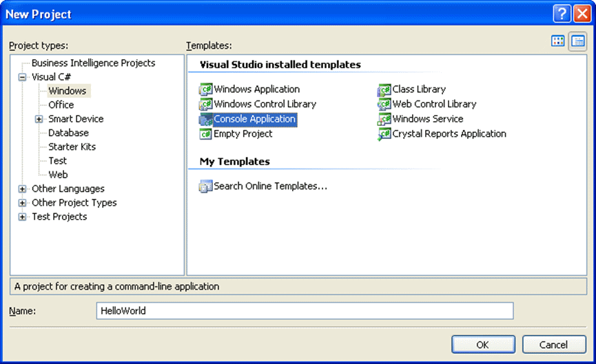Select the Smart Device project type
Screen dimensions: 596x364
(x=76, y=119)
